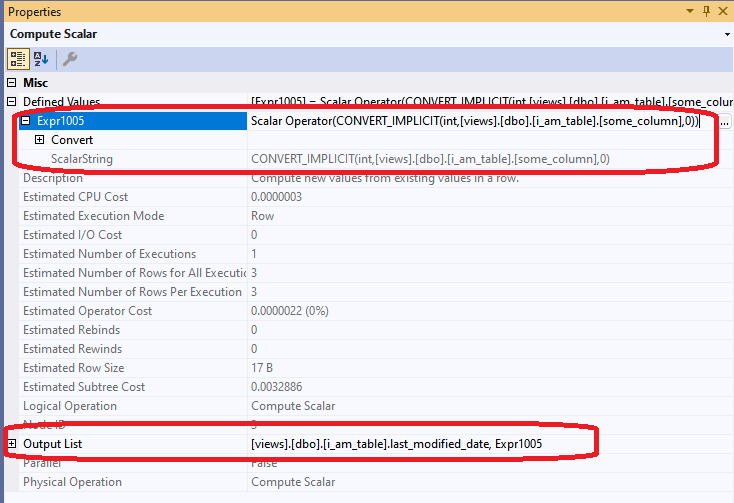Click the pin auto-hide icon

706,11
